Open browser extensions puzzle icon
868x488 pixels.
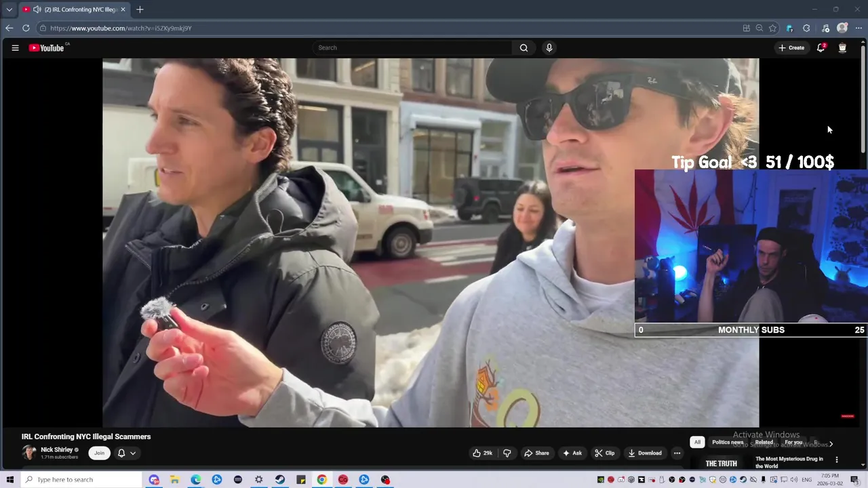coord(806,28)
